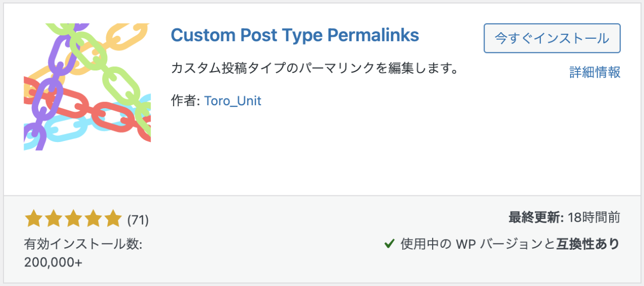Visit the author Toro_Unit link
This screenshot has width=644, height=286.
(x=232, y=101)
